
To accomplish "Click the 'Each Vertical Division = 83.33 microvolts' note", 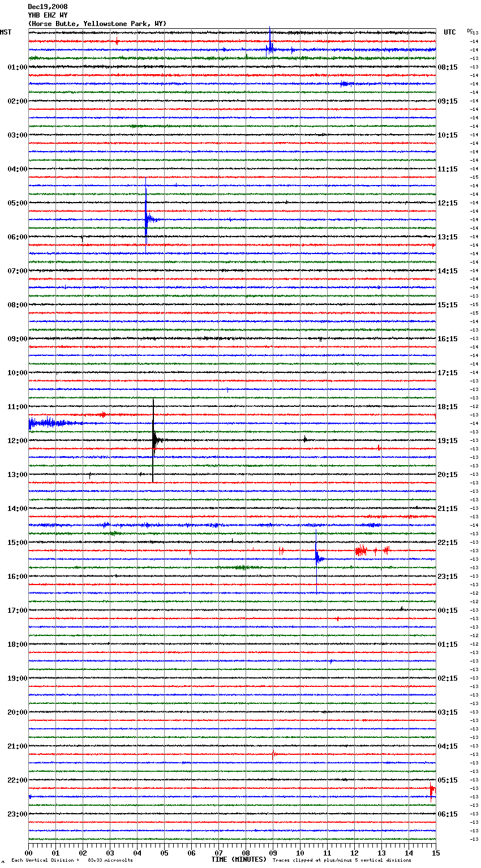I will click(x=72, y=860).
